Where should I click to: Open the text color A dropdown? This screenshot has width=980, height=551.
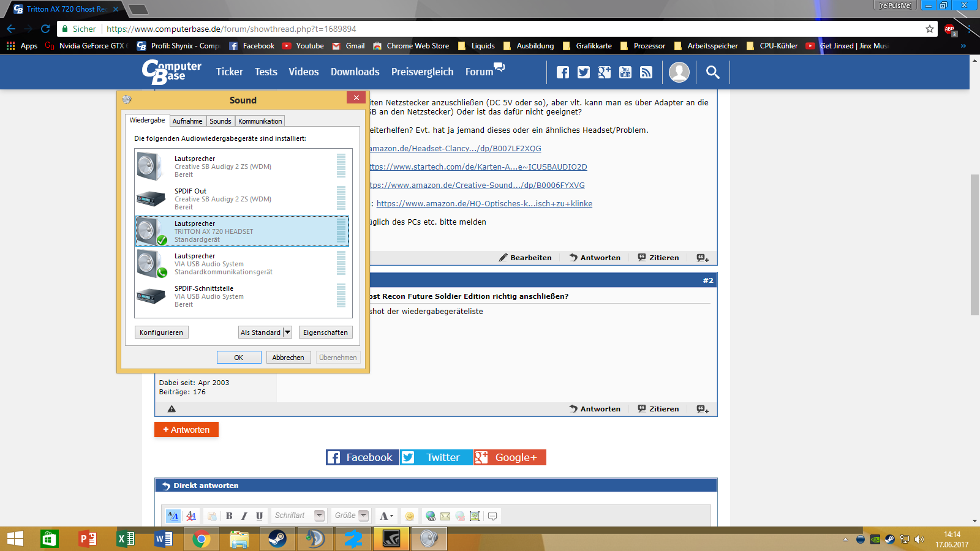386,516
